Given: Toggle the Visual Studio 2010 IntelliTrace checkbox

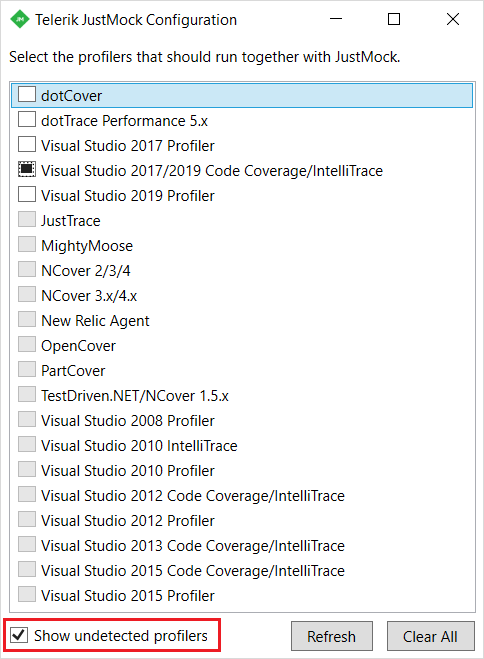Looking at the screenshot, I should [27, 444].
